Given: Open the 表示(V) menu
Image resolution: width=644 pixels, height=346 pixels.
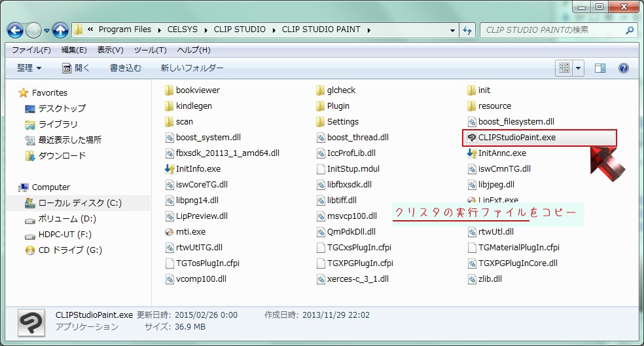Looking at the screenshot, I should [x=110, y=50].
